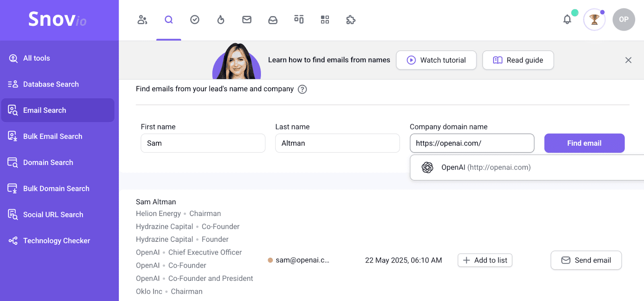Viewport: 644px width, 301px height.
Task: Open the flame warm-up icon in top bar
Action: [x=221, y=20]
